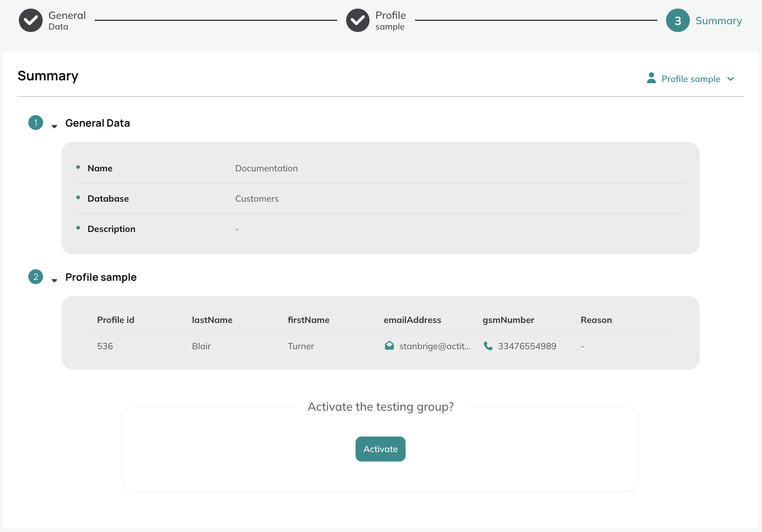The width and height of the screenshot is (762, 532).
Task: Go to the General Data wizard step
Action: click(x=67, y=20)
